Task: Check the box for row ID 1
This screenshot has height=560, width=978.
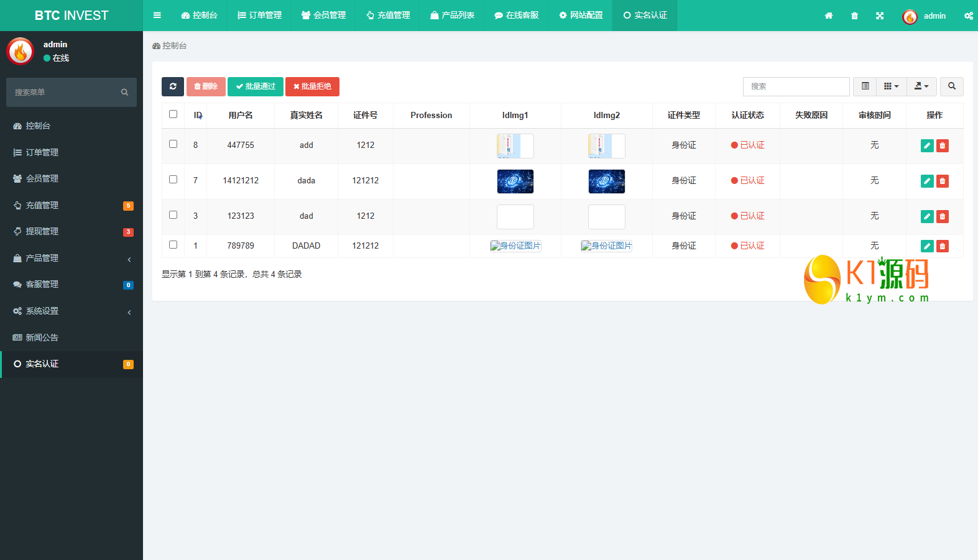Action: point(173,245)
